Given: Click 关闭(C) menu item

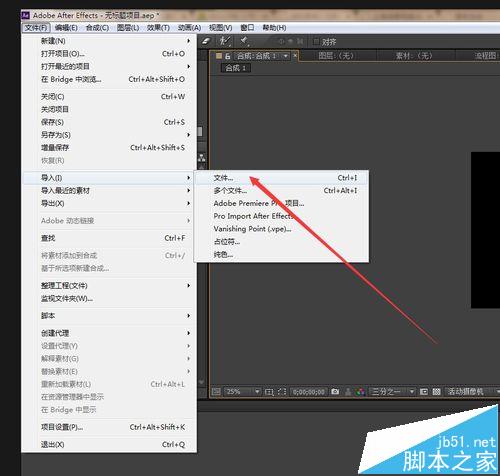Looking at the screenshot, I should pos(109,96).
